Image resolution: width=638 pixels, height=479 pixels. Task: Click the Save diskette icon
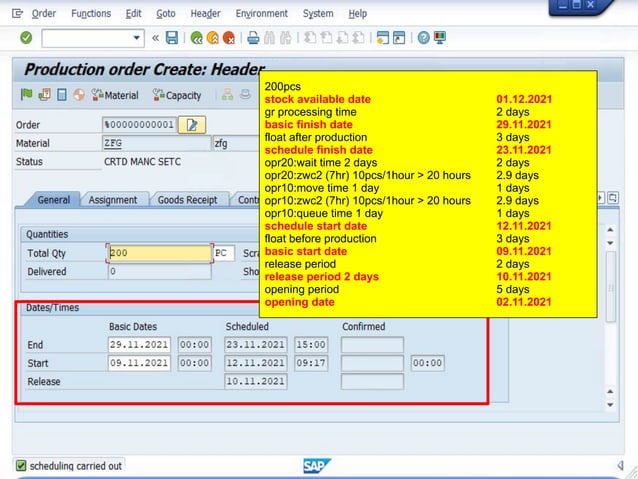click(172, 38)
